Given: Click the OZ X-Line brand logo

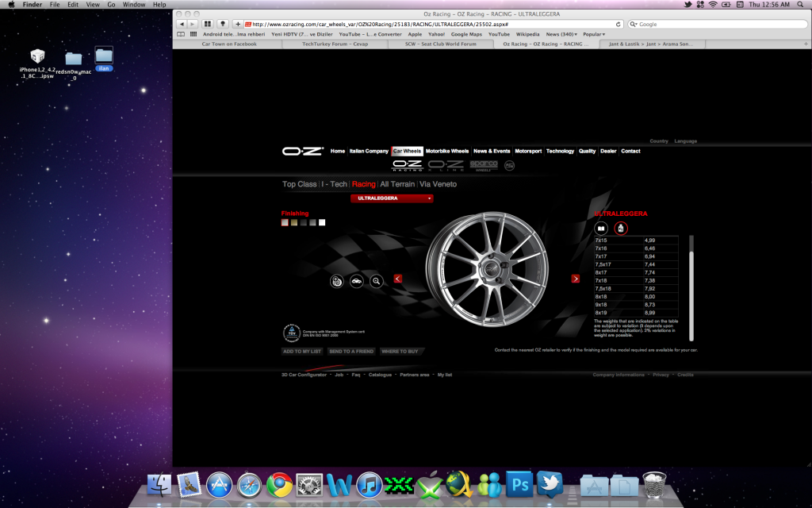Looking at the screenshot, I should pos(446,165).
